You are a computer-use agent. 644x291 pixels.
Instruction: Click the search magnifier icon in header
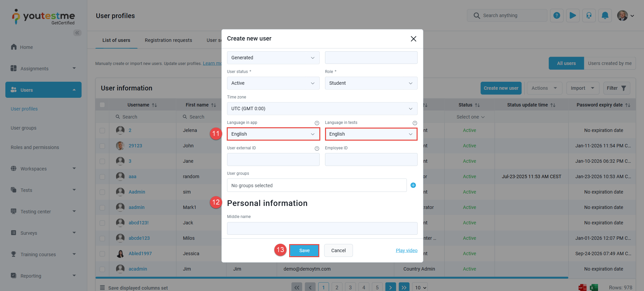(x=477, y=15)
